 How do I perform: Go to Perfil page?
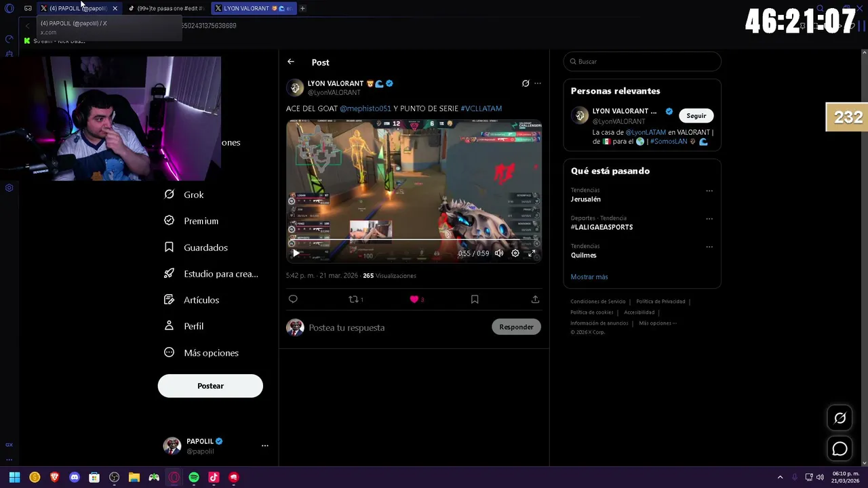coord(184,326)
